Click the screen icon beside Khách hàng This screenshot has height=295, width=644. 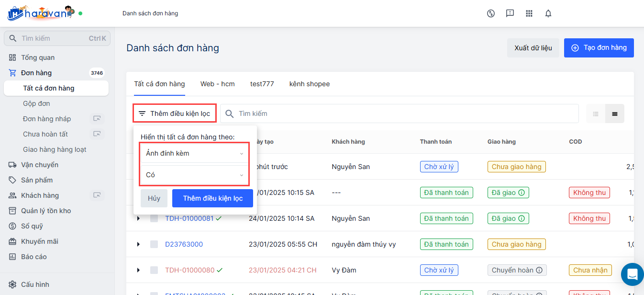pyautogui.click(x=97, y=195)
